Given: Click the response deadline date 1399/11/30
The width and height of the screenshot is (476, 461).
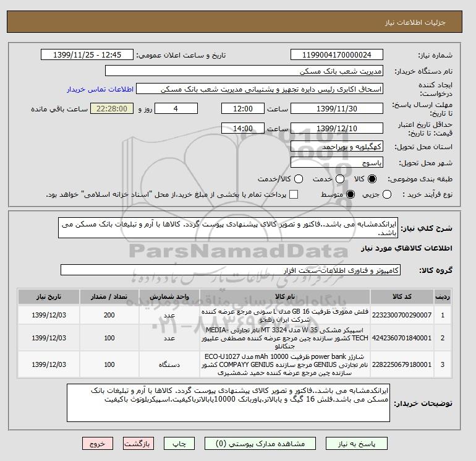Looking at the screenshot, I should (337, 108).
